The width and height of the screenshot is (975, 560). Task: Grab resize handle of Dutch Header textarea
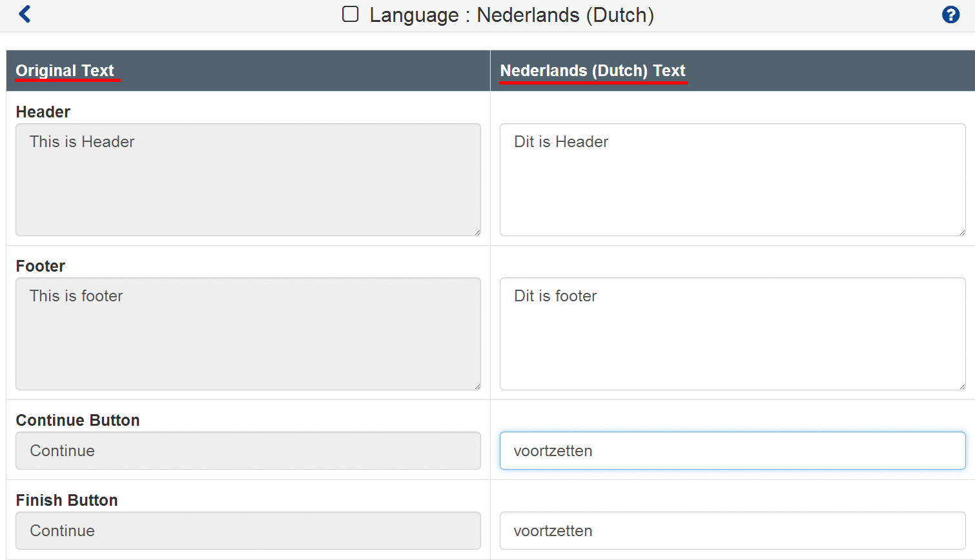pos(961,232)
